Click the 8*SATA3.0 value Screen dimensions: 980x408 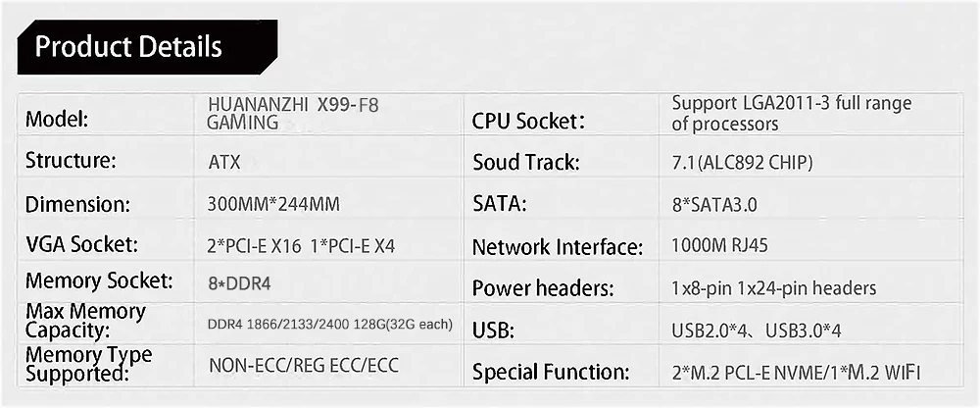tap(714, 205)
